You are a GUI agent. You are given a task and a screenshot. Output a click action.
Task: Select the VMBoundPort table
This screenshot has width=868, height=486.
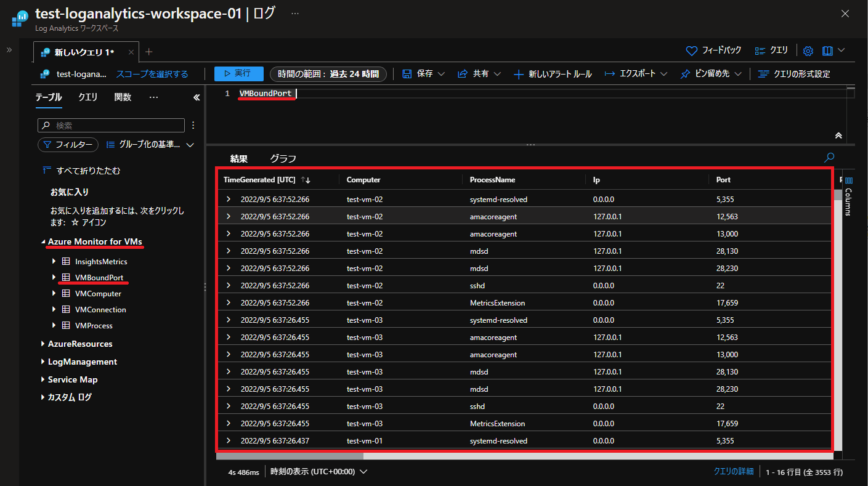(x=99, y=278)
